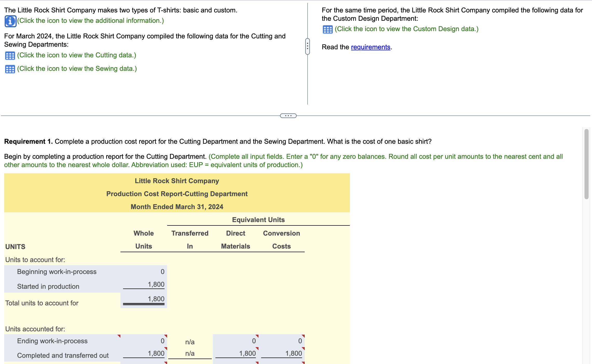592x364 pixels.
Task: Select the Started in production units field
Action: click(144, 285)
